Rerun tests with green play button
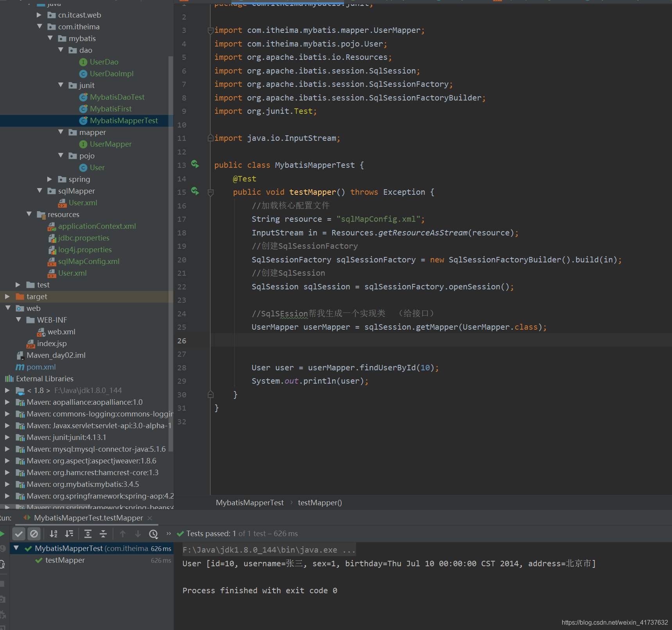 (2, 534)
